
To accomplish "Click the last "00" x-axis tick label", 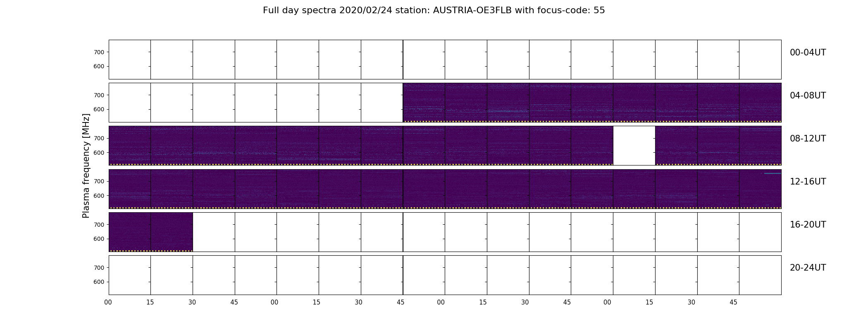I will [x=607, y=302].
